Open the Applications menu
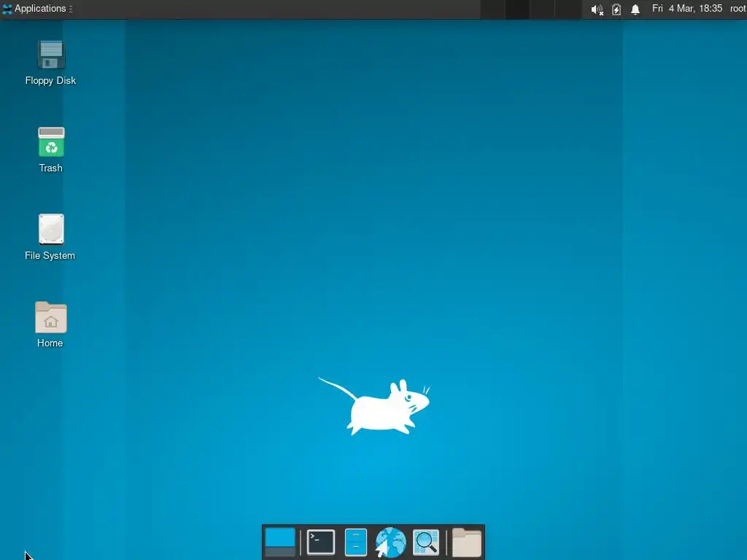Viewport: 747px width, 560px height. pos(37,9)
